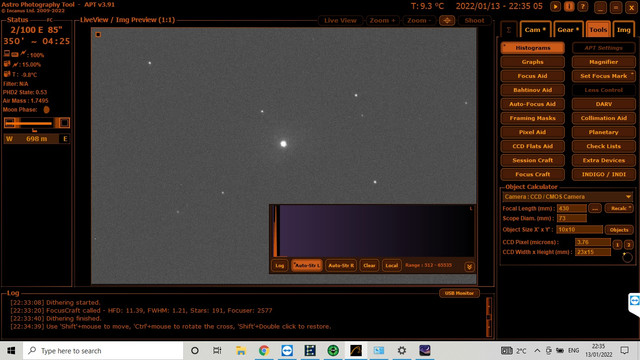The height and width of the screenshot is (360, 640).
Task: Click the Zoom + button
Action: pos(382,20)
